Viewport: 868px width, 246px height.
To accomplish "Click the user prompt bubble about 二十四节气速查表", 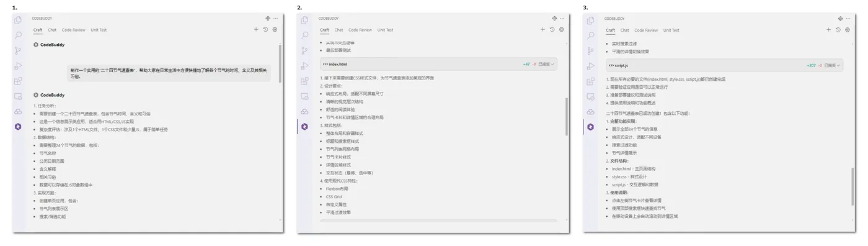I will coord(169,73).
